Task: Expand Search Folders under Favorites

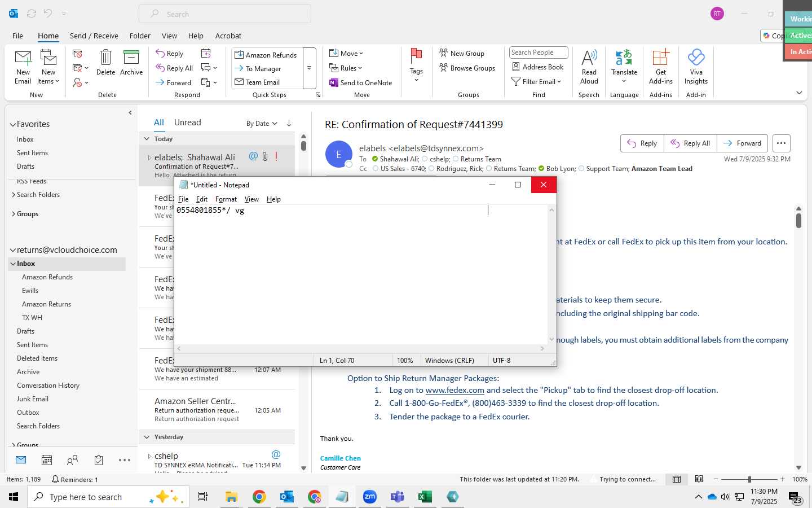Action: tap(13, 195)
